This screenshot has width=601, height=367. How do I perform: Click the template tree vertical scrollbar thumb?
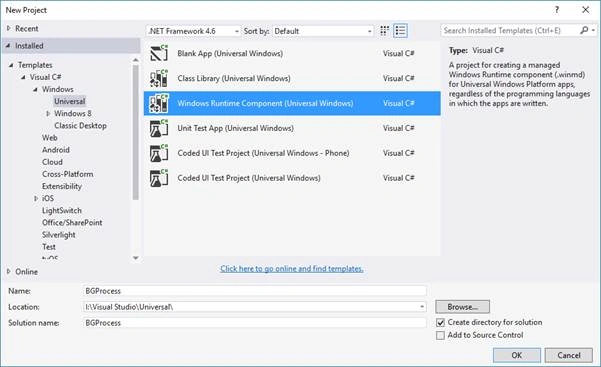pyautogui.click(x=136, y=132)
